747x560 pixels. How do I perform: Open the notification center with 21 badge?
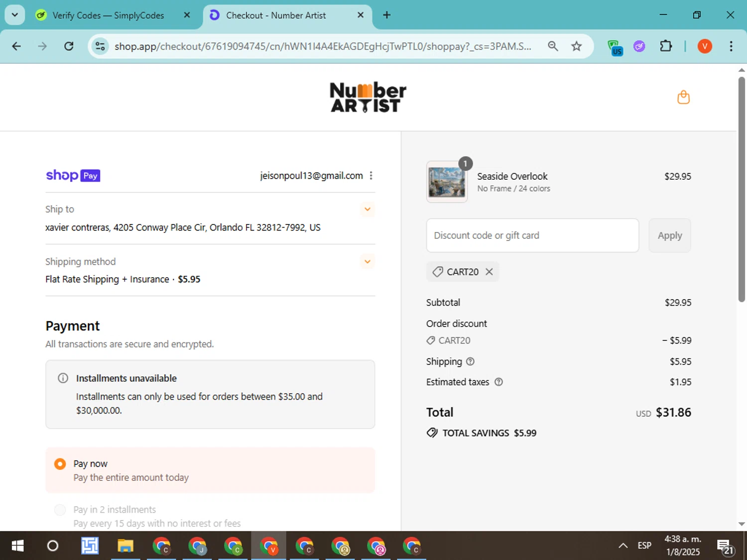click(x=726, y=547)
